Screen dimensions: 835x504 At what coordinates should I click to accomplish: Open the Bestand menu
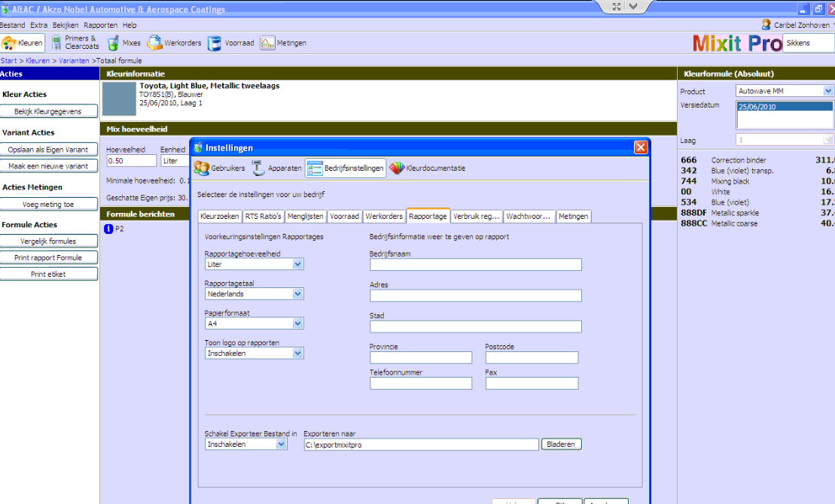(12, 25)
